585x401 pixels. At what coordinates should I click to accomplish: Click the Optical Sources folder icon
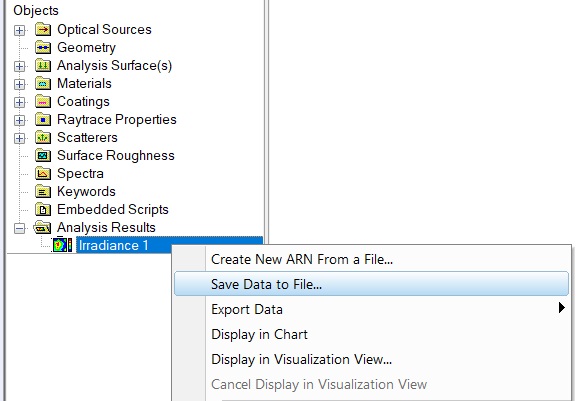pos(43,29)
